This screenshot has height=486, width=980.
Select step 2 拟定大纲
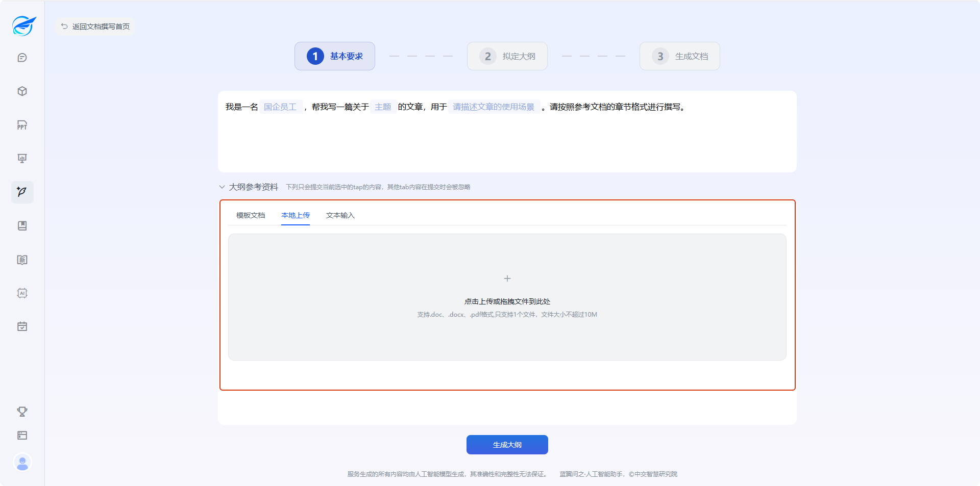[507, 56]
